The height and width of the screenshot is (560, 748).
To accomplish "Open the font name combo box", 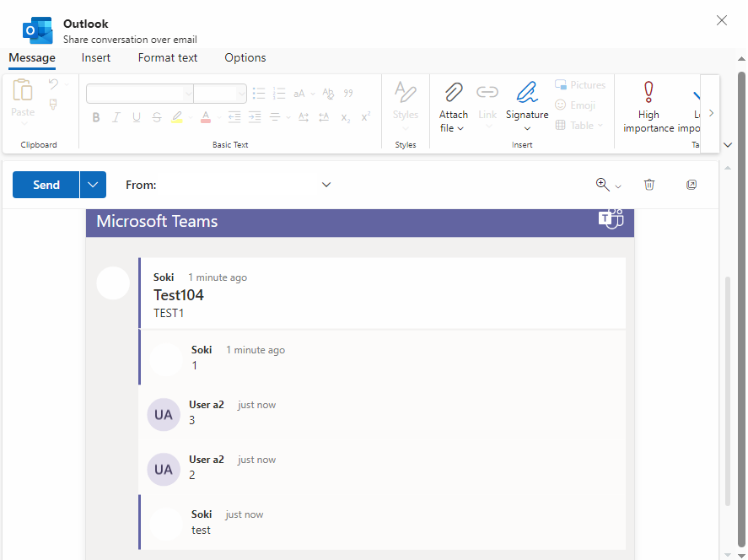I will coord(140,94).
